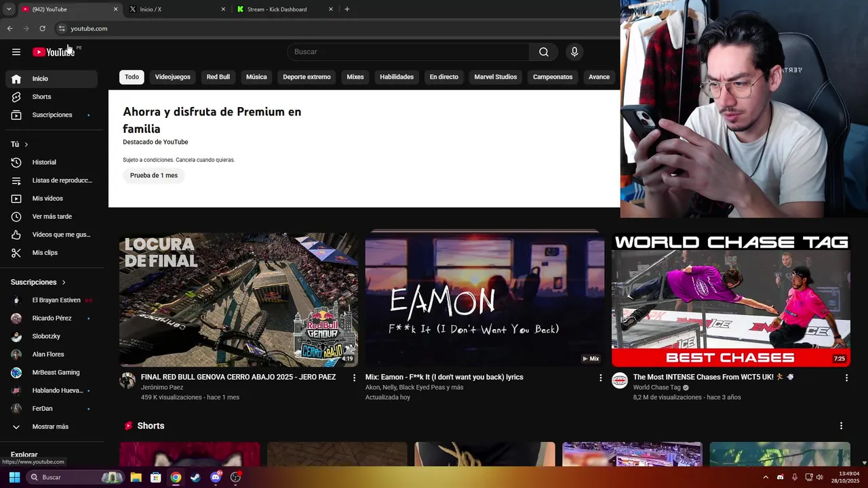Open the tab search dropdown arrow
The image size is (868, 488).
(8, 9)
